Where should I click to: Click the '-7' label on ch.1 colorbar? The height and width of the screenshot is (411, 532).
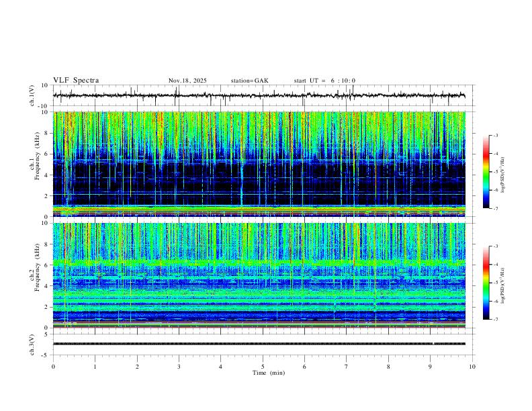click(495, 208)
